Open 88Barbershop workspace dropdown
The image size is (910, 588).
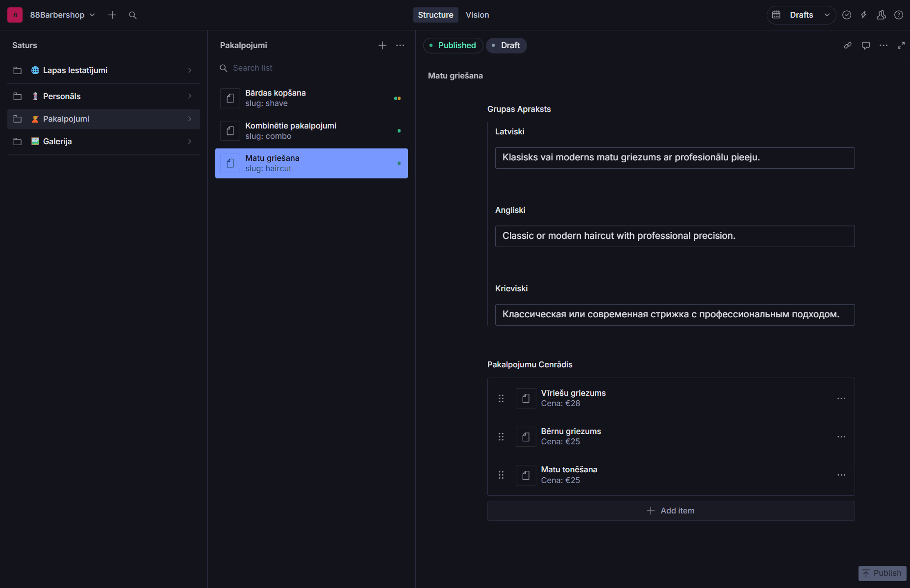click(x=62, y=15)
